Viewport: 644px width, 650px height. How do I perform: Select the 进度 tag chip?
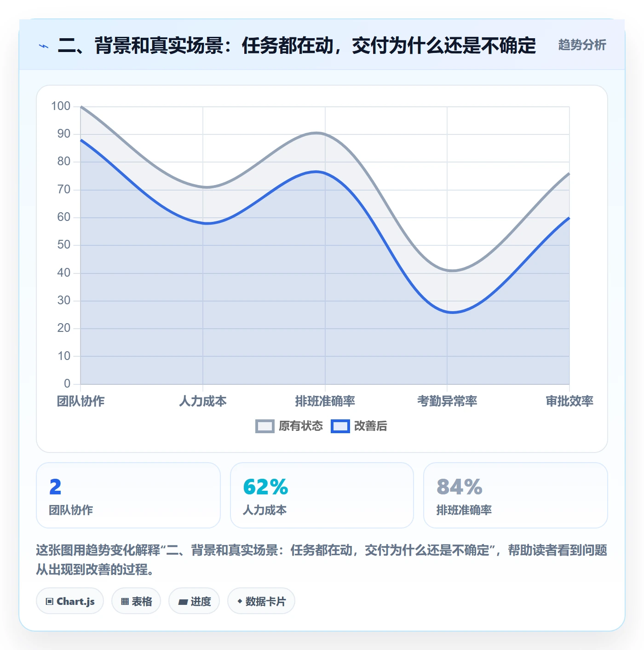pyautogui.click(x=194, y=601)
